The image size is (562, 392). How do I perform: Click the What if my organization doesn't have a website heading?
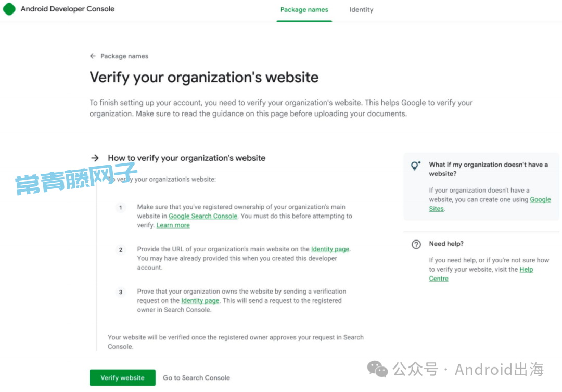pyautogui.click(x=489, y=169)
